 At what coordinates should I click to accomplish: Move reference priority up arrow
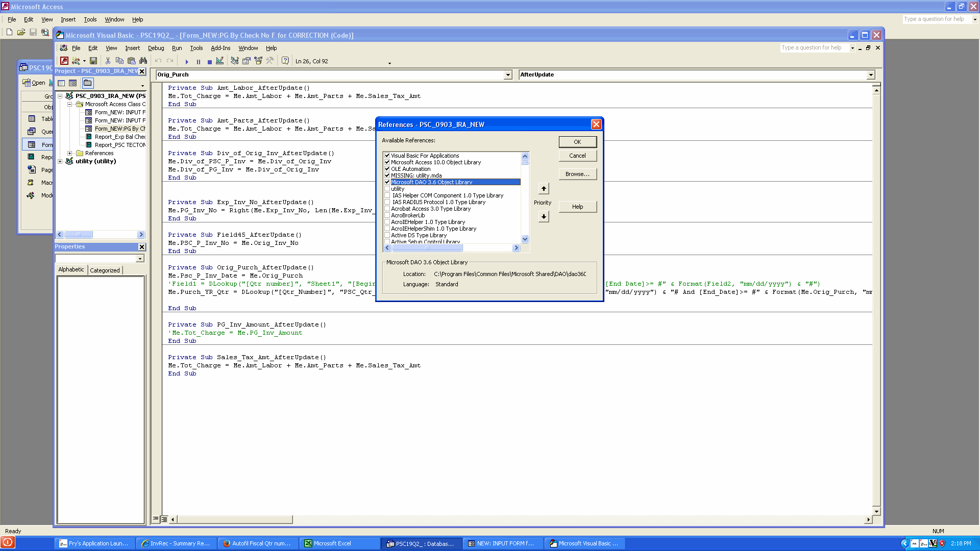click(x=544, y=189)
